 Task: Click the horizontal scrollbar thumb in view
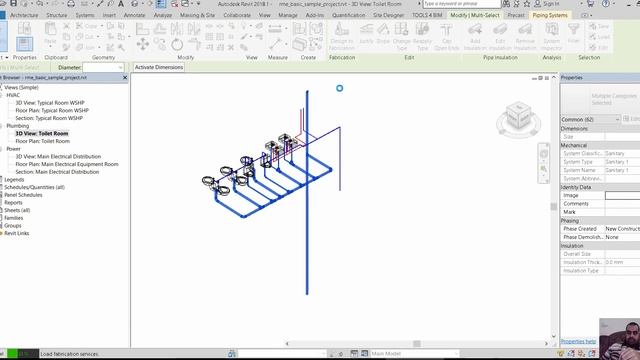coord(417,344)
